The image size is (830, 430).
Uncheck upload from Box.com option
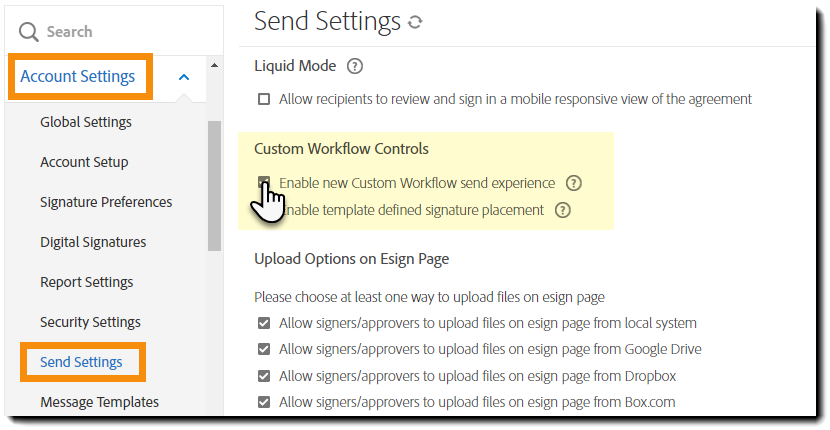pyautogui.click(x=264, y=402)
